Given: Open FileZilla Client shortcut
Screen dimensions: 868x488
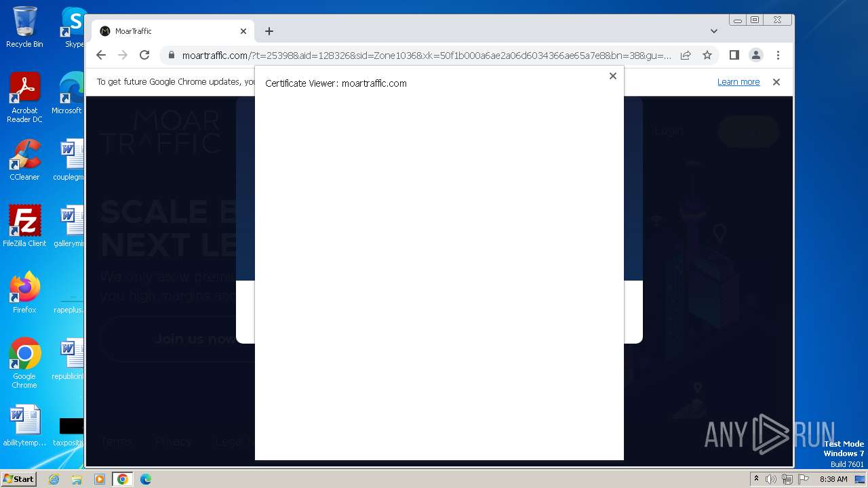Looking at the screenshot, I should [x=24, y=226].
